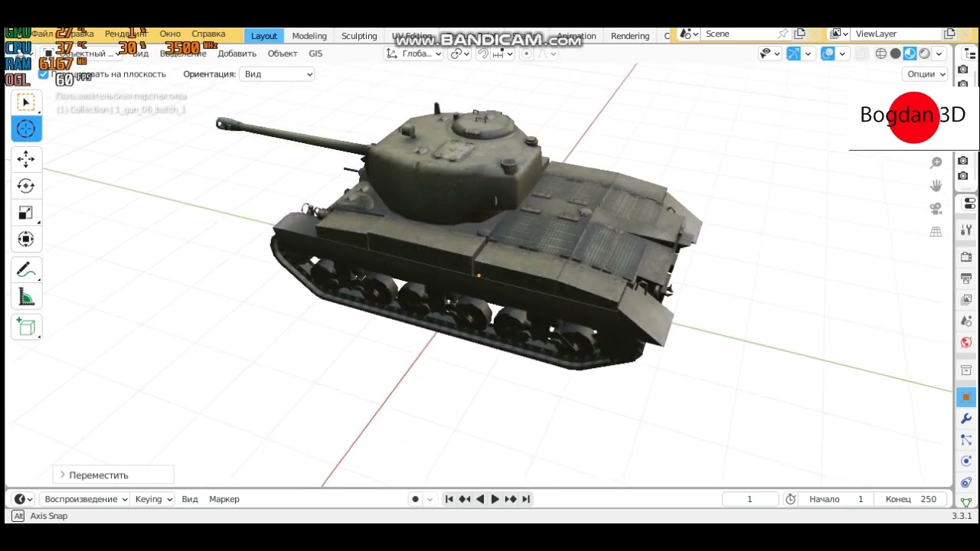
Task: Open the Воспроизведение playback menu
Action: pos(84,499)
